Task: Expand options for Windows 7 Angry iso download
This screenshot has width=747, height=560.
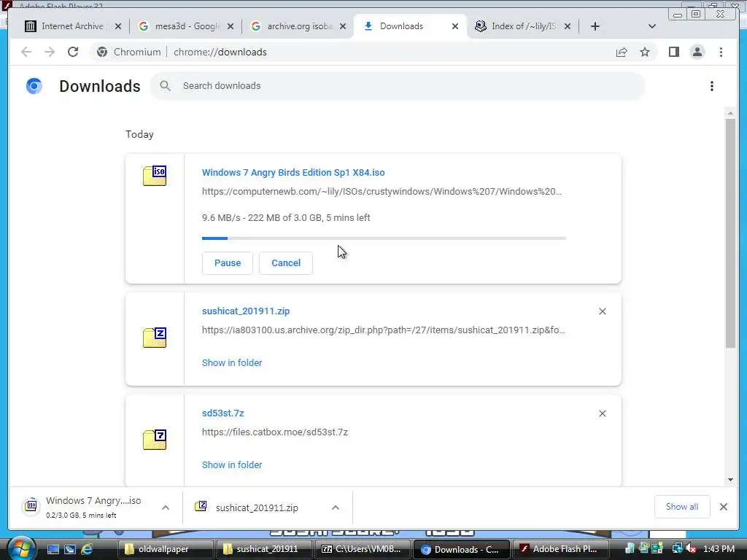Action: click(166, 507)
